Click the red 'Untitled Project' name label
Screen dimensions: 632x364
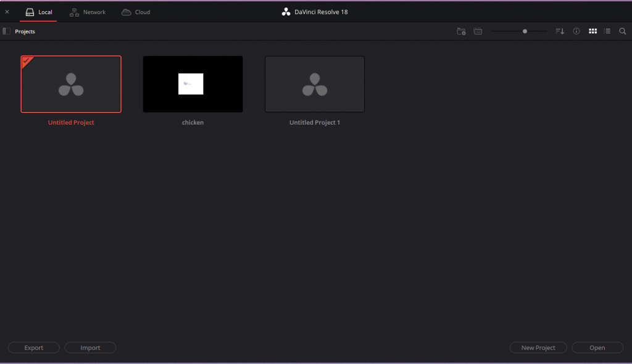[71, 122]
